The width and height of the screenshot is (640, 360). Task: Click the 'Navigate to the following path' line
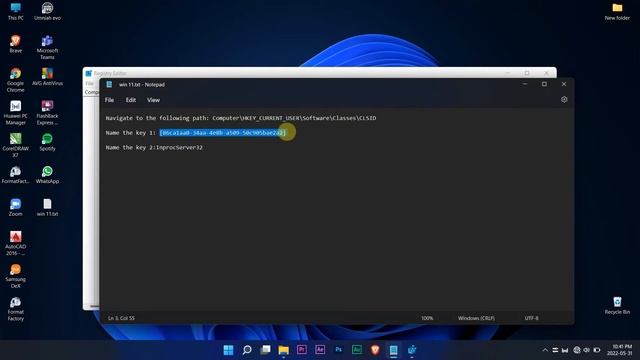coord(241,118)
